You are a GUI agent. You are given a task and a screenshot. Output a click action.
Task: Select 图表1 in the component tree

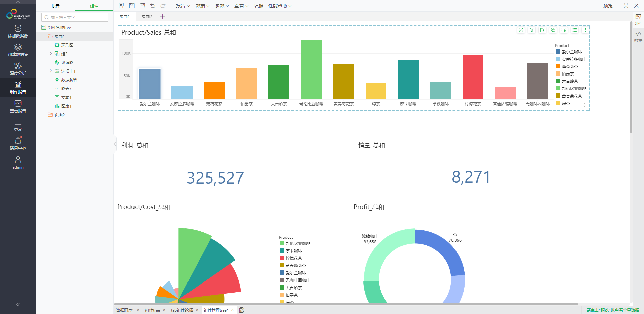click(66, 106)
